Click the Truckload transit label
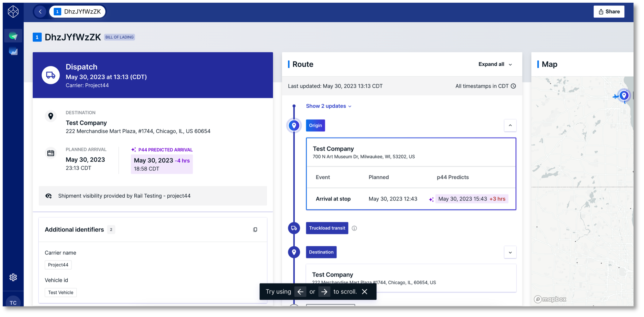This screenshot has height=317, width=644. click(x=327, y=228)
